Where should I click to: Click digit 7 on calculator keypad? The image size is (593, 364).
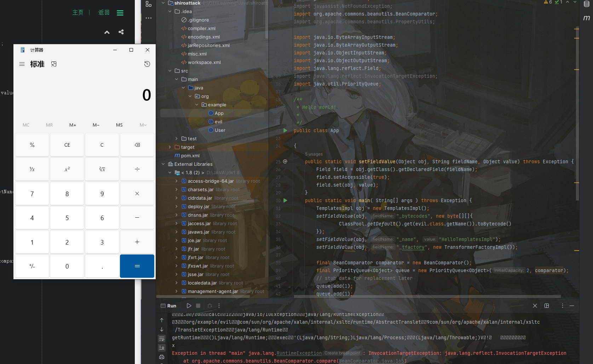tap(32, 194)
